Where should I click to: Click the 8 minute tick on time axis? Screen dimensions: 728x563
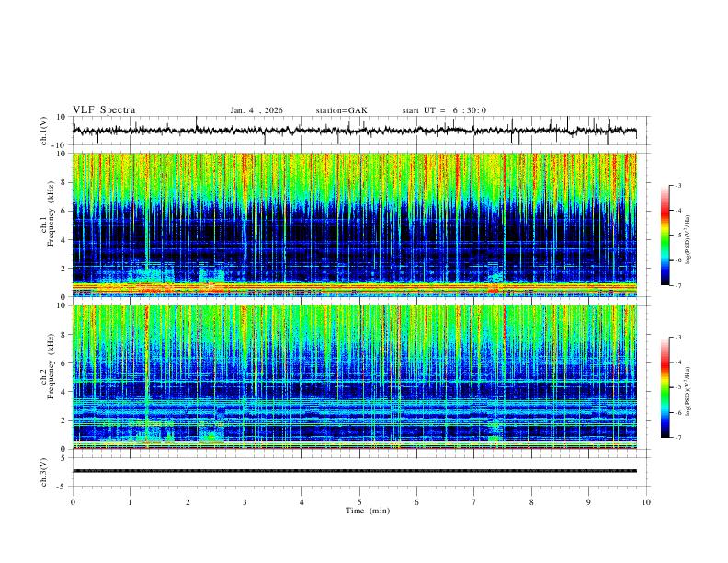click(531, 502)
